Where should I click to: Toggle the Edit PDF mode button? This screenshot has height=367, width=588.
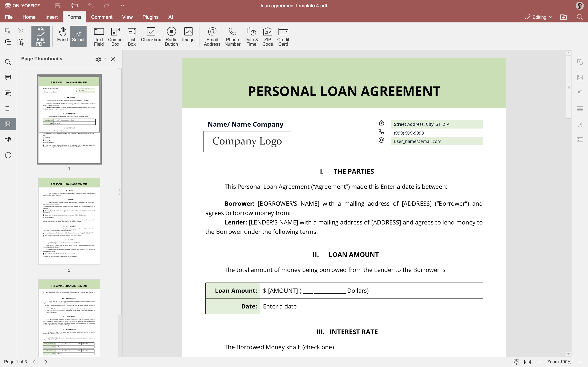coord(40,36)
